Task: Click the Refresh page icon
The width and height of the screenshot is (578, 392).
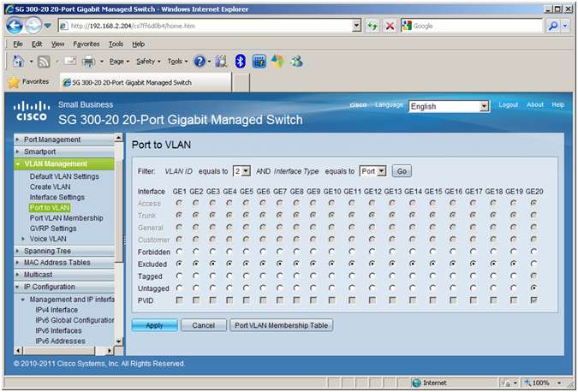Action: click(x=372, y=26)
